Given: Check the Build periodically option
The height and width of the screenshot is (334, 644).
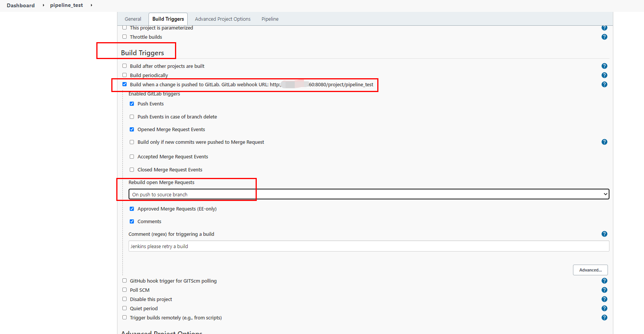Looking at the screenshot, I should pos(124,75).
